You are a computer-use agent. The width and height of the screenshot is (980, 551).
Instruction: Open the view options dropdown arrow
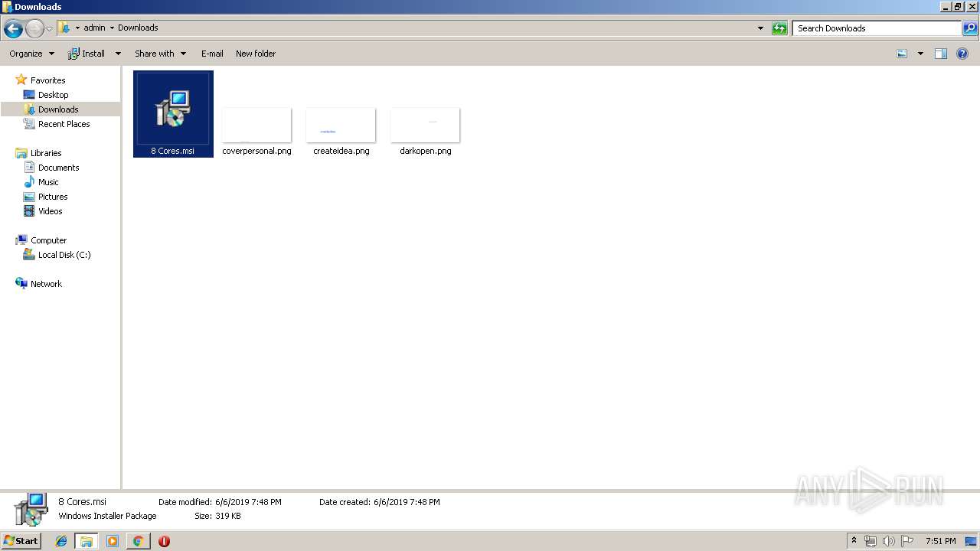pos(920,54)
